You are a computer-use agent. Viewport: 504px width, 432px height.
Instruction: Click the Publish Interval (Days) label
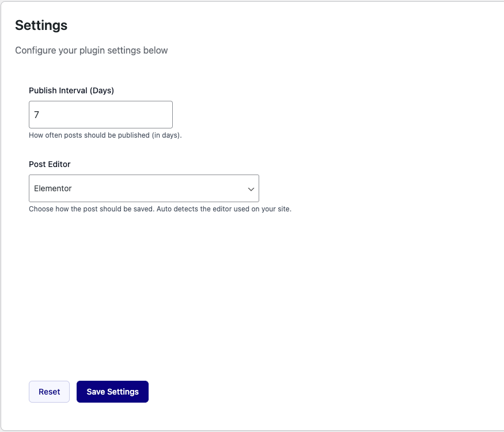click(x=71, y=90)
